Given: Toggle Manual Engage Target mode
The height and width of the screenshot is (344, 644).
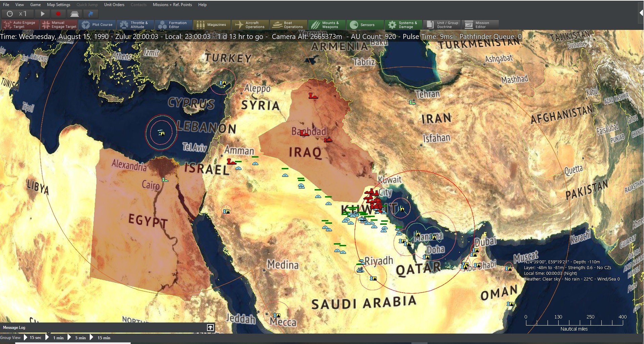Looking at the screenshot, I should point(58,24).
